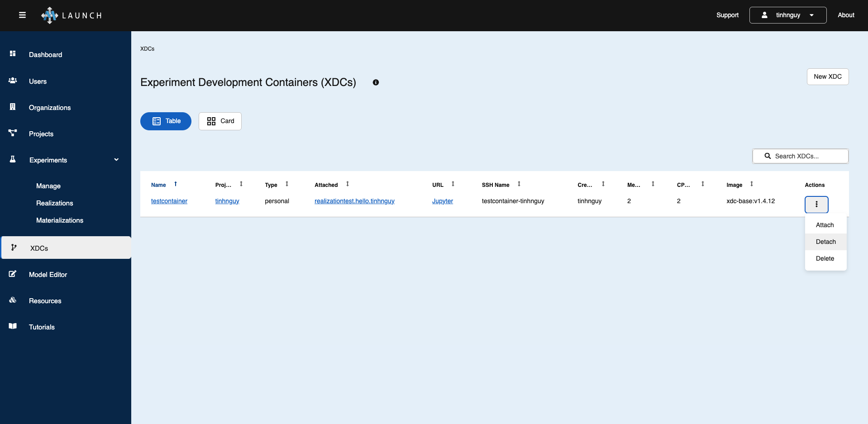Screen dimensions: 868x424
Task: Choose Delete from the actions menu
Action: point(825,258)
